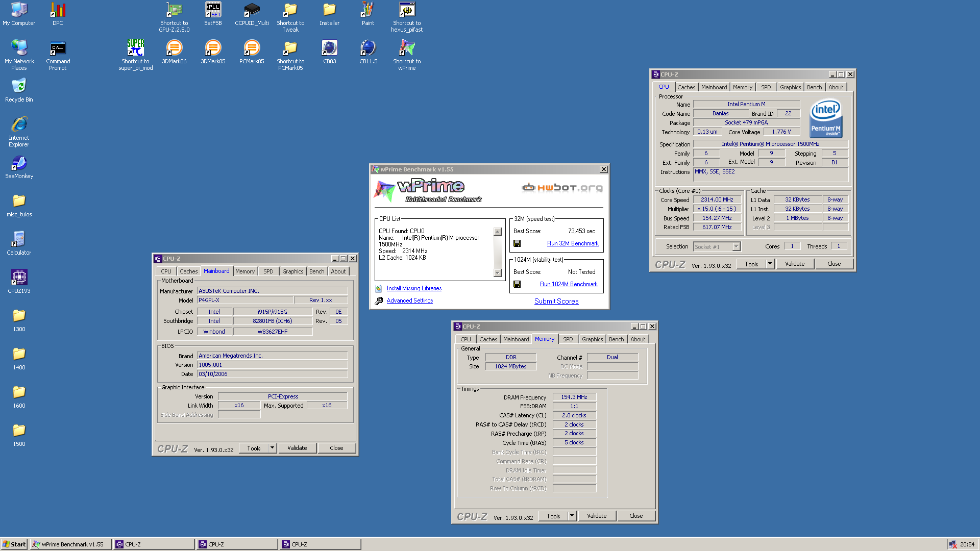This screenshot has width=980, height=551.
Task: Click the save icon for 32M score
Action: 517,243
